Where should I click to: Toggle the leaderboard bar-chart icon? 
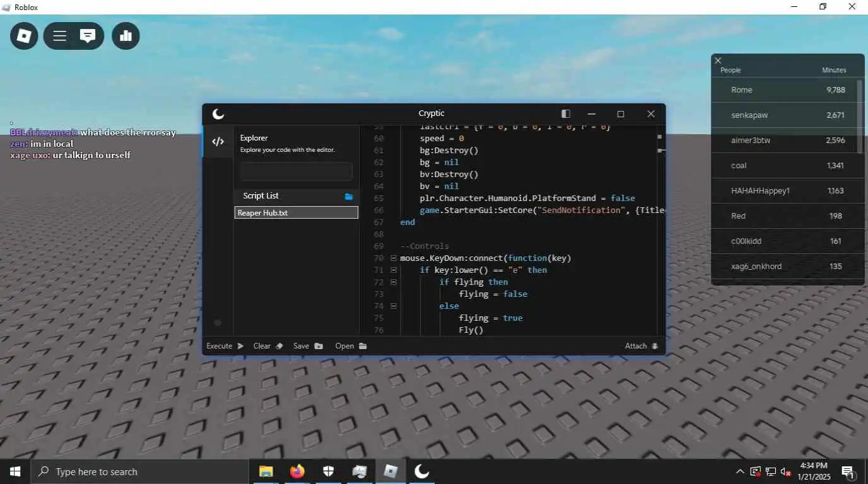(126, 36)
